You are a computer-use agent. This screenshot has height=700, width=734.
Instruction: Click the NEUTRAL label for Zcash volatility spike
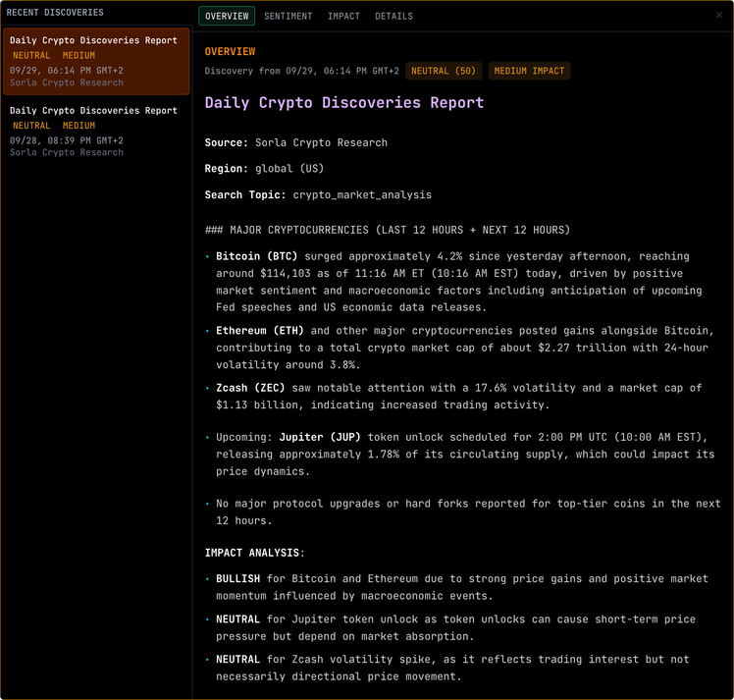[237, 660]
